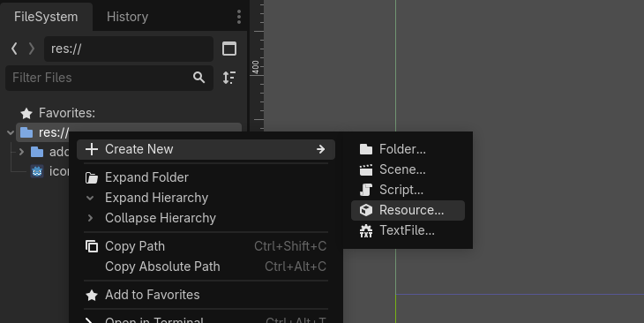Create a new TextFile from the submenu
This screenshot has height=323, width=644.
coord(408,230)
